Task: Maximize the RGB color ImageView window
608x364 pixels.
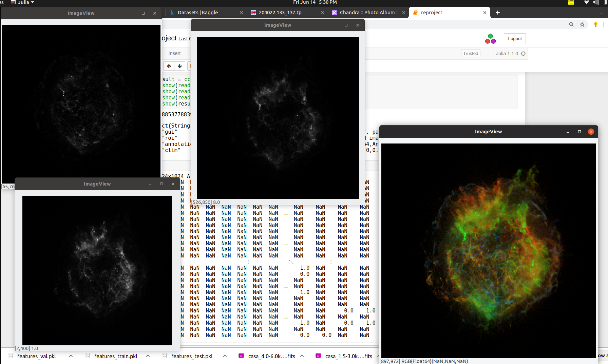Action: [x=579, y=132]
